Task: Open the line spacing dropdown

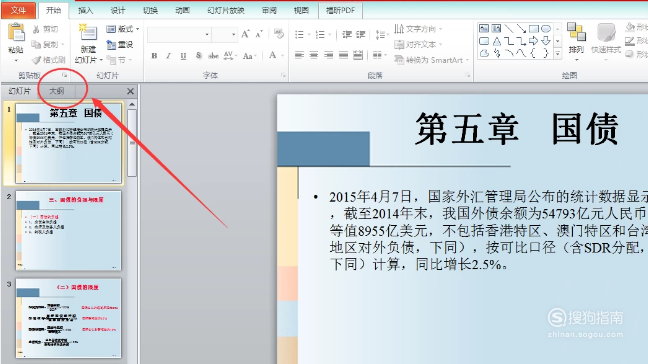Action: click(x=381, y=35)
